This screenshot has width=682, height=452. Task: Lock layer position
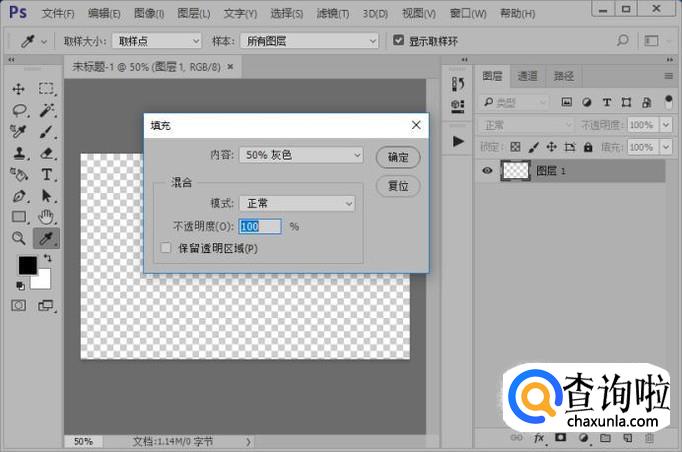(x=552, y=147)
